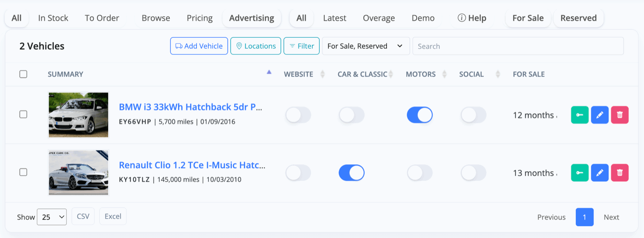
Task: Sort by Motors column arrows
Action: click(444, 74)
